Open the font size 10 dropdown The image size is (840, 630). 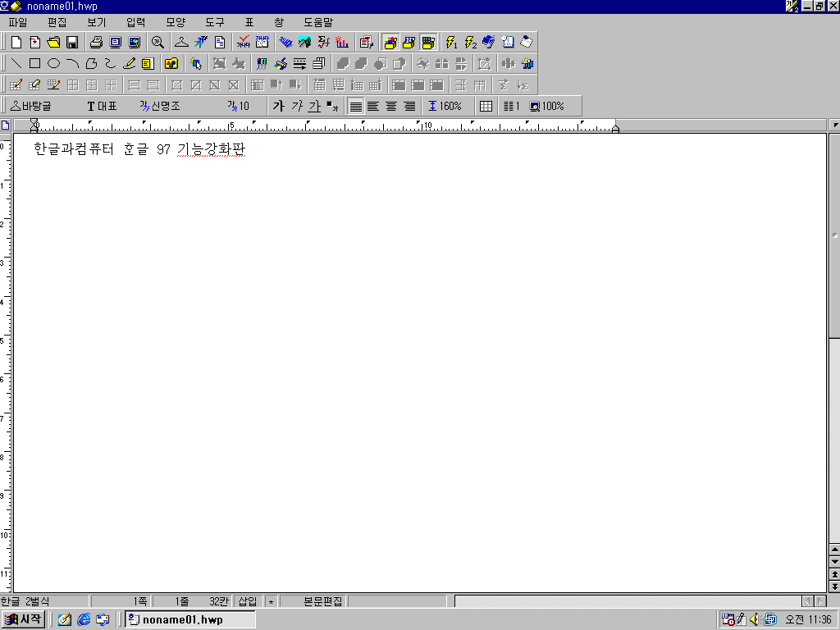pyautogui.click(x=239, y=106)
